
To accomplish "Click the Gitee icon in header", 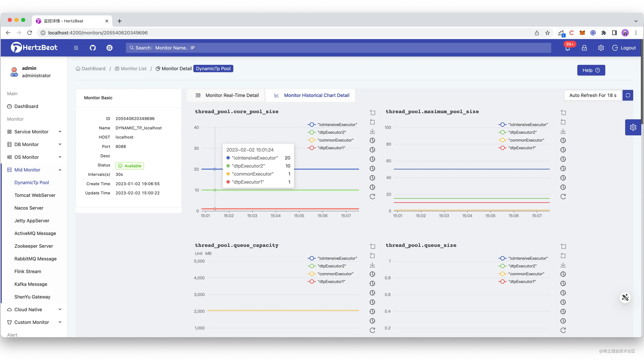I will pos(110,48).
